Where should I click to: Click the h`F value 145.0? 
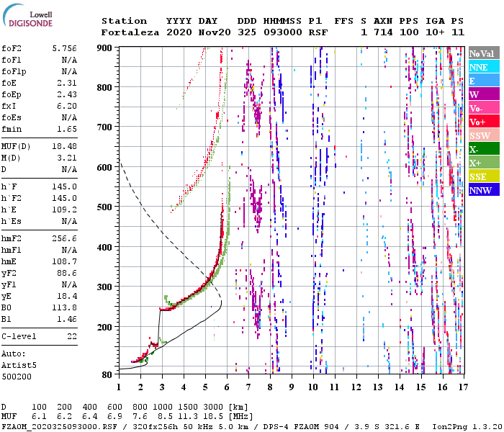coord(66,186)
